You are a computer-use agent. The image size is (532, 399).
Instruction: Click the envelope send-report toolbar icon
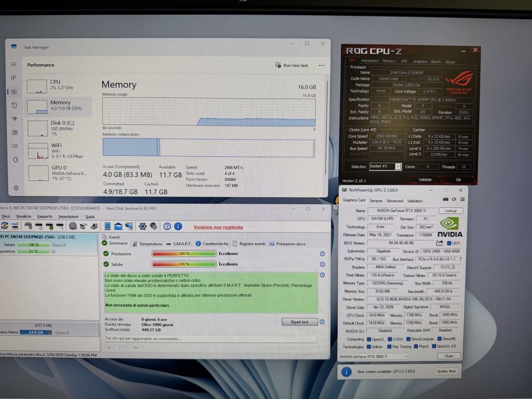(x=118, y=226)
